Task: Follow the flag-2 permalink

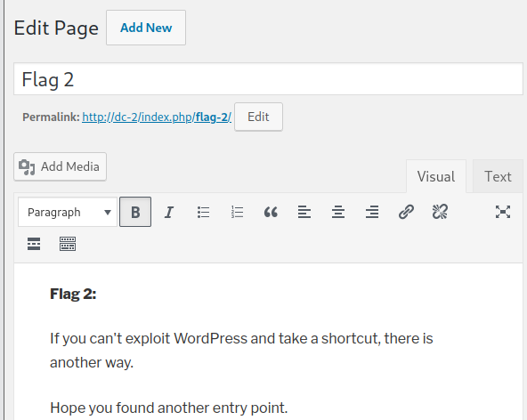Action: pos(157,117)
